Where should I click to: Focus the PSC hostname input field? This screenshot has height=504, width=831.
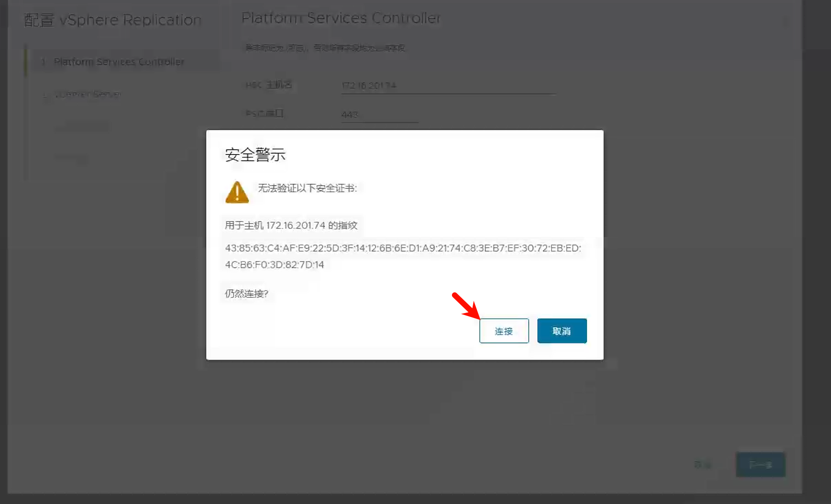pos(447,86)
